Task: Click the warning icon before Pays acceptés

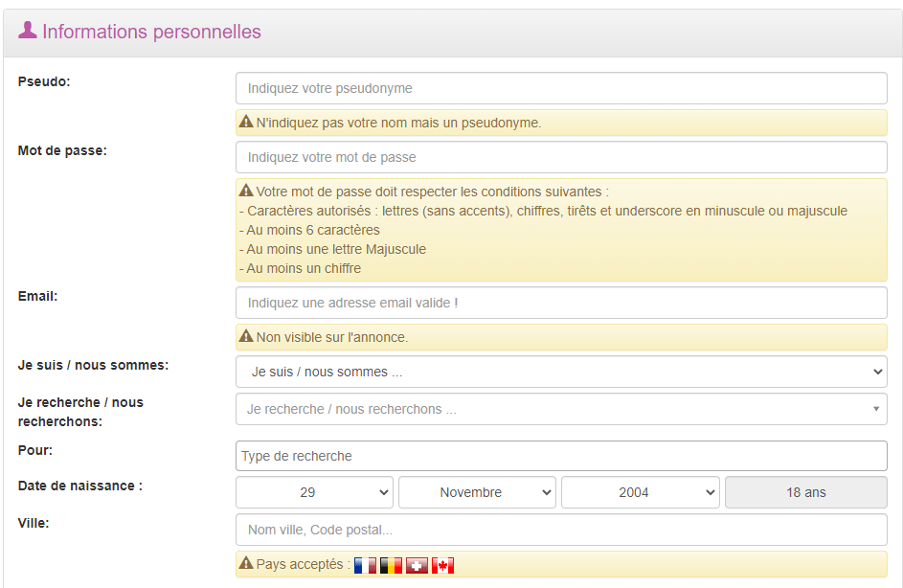Action: pyautogui.click(x=246, y=563)
